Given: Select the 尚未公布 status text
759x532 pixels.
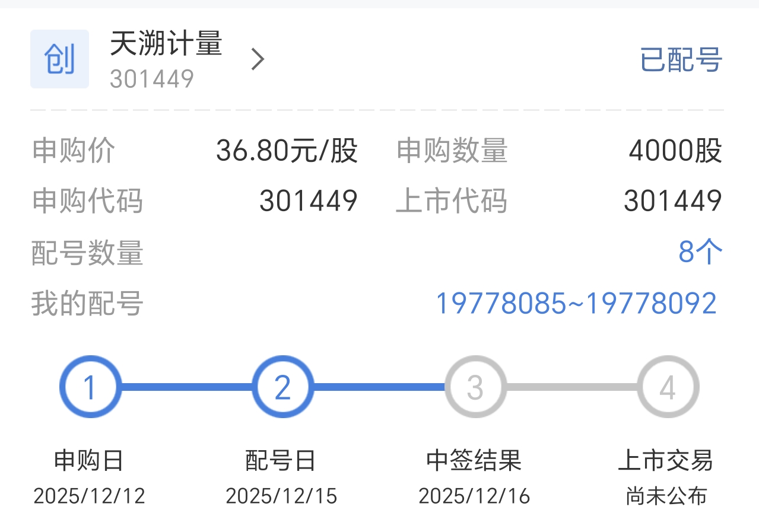Looking at the screenshot, I should coord(666,496).
